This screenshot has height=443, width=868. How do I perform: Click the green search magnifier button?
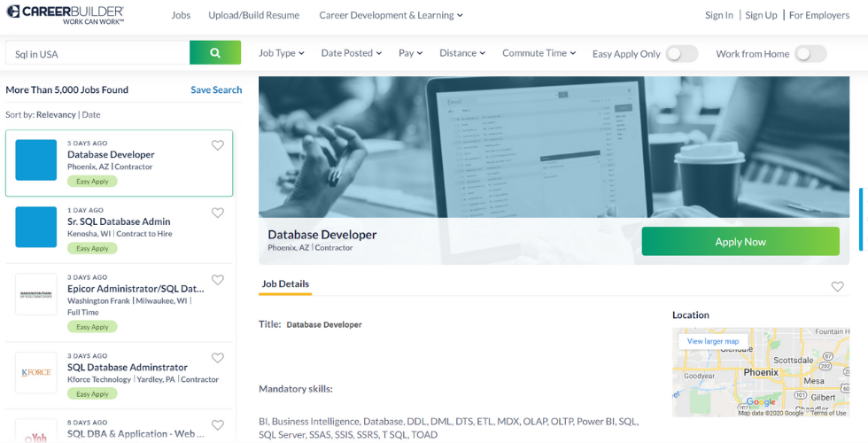215,53
